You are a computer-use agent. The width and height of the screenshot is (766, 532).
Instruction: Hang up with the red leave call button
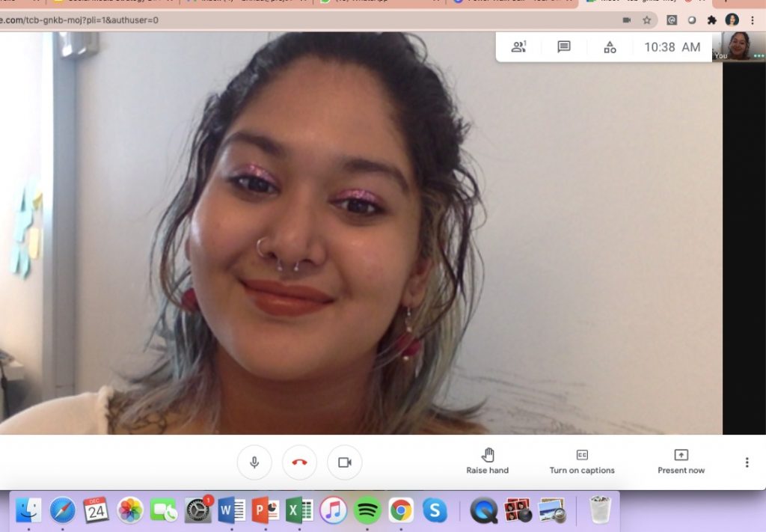299,462
